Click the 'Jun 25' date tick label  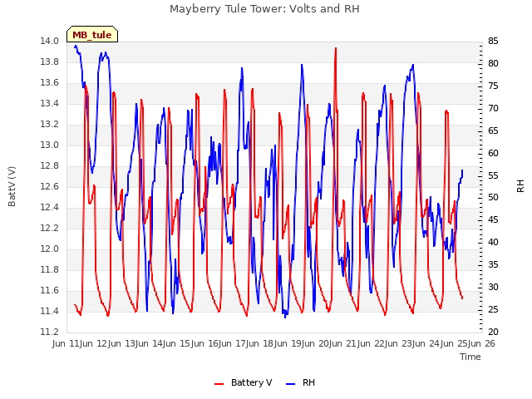click(x=455, y=343)
